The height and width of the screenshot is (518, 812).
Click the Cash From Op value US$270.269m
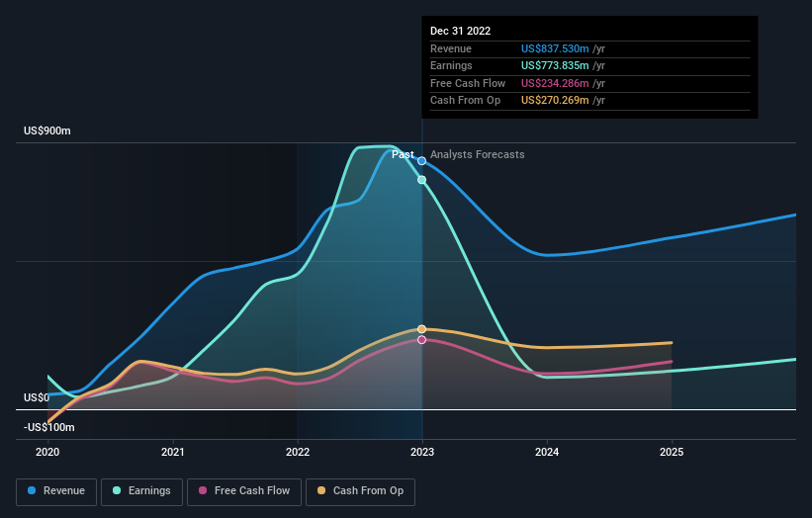coord(555,101)
